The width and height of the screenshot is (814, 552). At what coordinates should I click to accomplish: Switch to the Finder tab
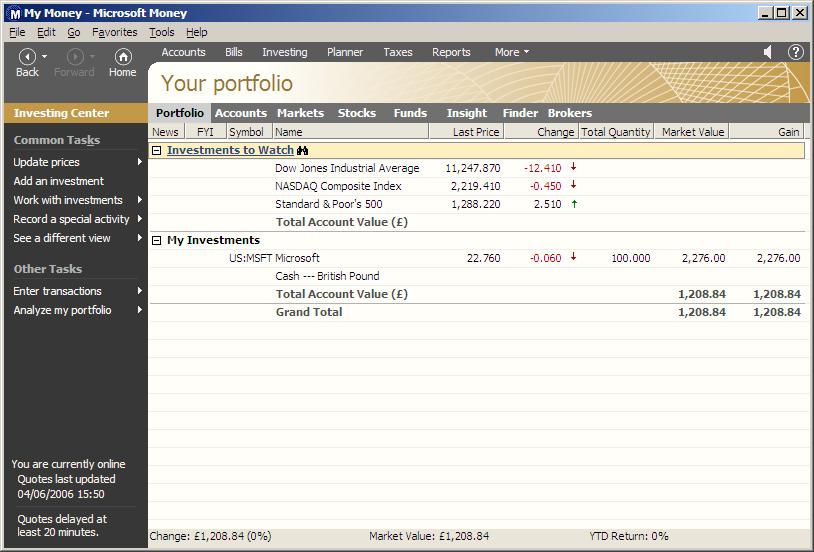point(520,113)
